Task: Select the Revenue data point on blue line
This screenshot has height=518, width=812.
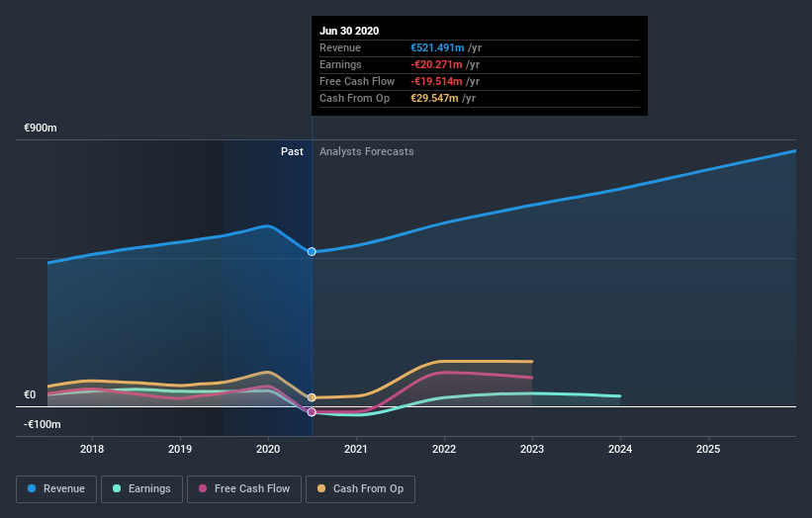Action: pyautogui.click(x=312, y=251)
